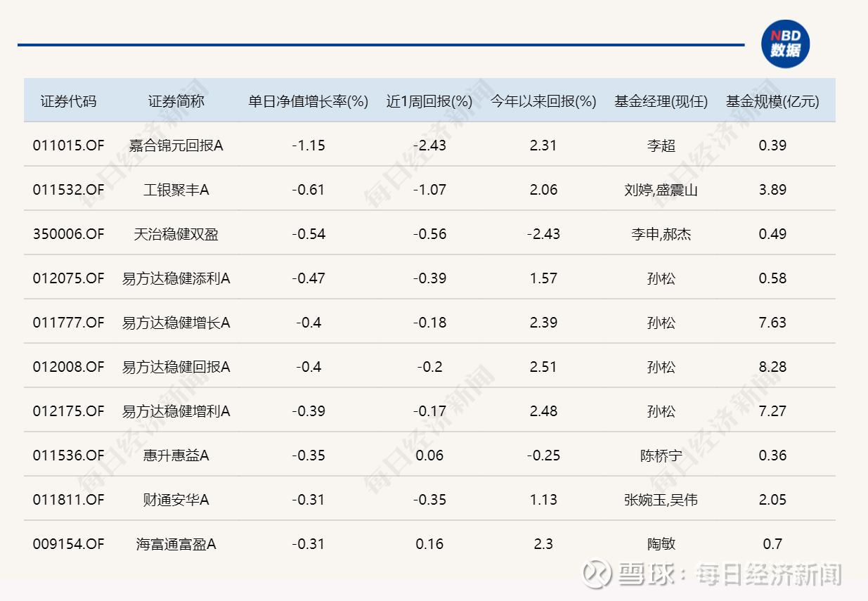Image resolution: width=868 pixels, height=601 pixels.
Task: Click fund manager 陈桥宁
Action: tap(661, 455)
